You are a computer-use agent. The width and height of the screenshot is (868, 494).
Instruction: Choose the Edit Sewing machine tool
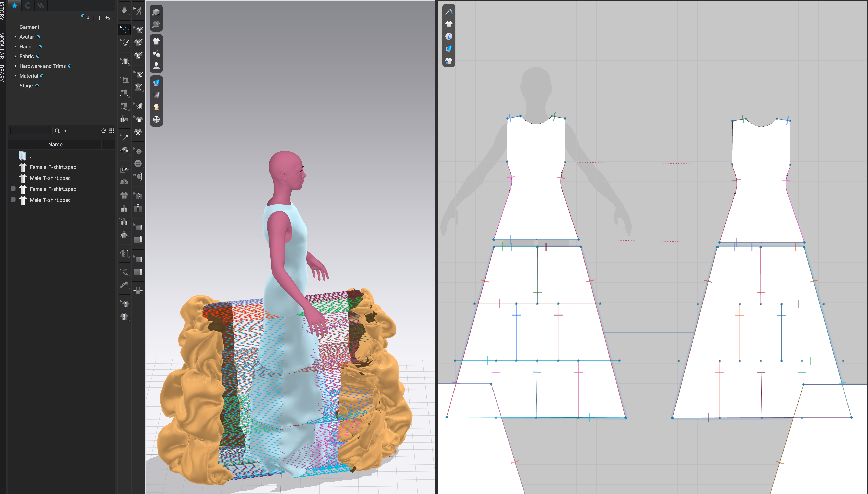124,80
